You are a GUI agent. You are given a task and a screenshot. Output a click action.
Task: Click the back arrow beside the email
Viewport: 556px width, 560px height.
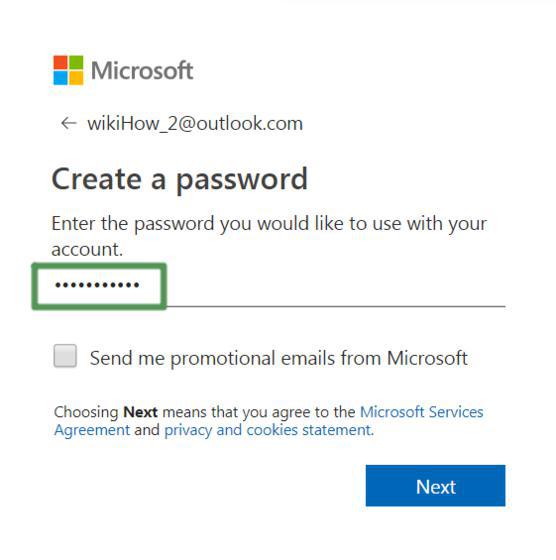coord(69,123)
